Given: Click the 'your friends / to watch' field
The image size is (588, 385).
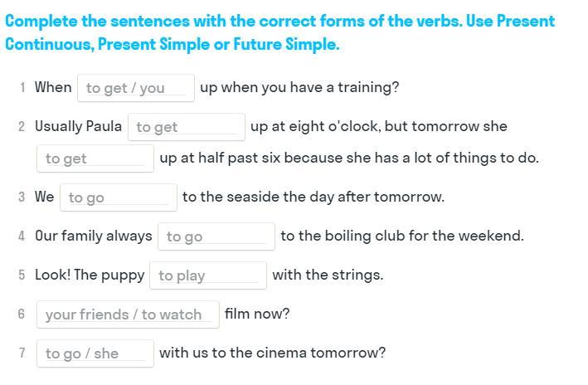Looking at the screenshot, I should click(x=128, y=314).
